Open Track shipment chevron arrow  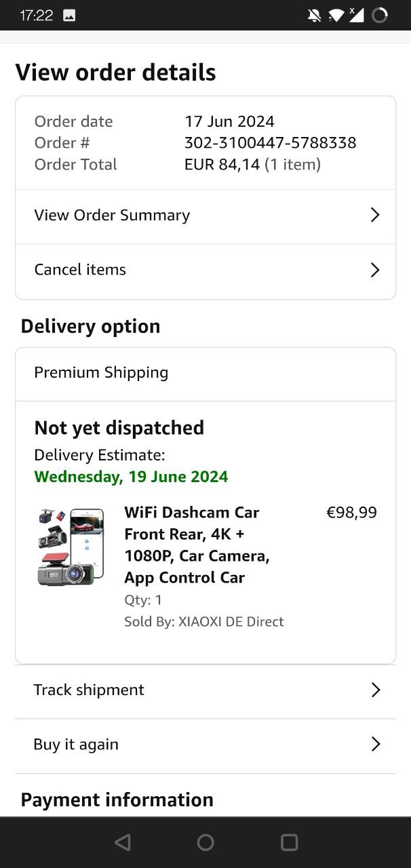coord(375,690)
